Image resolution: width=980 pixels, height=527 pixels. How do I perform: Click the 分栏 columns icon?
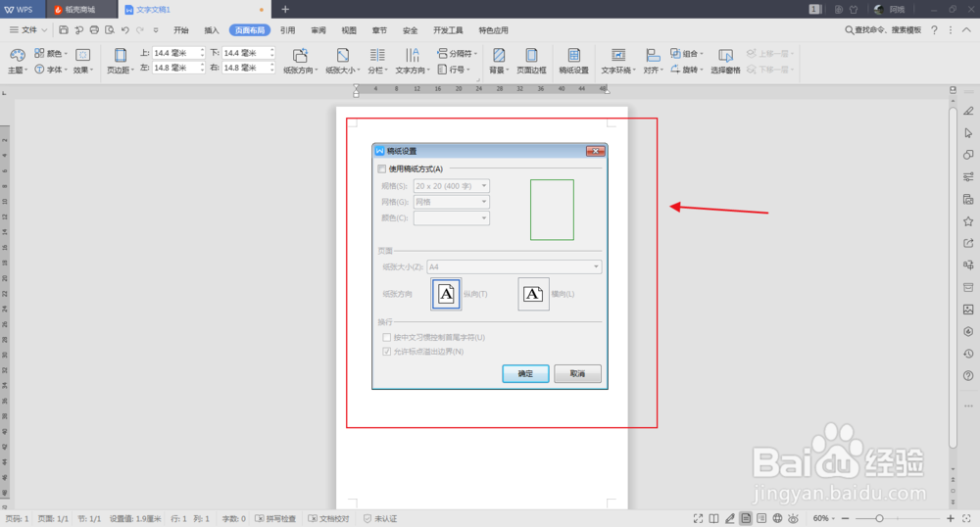point(377,55)
